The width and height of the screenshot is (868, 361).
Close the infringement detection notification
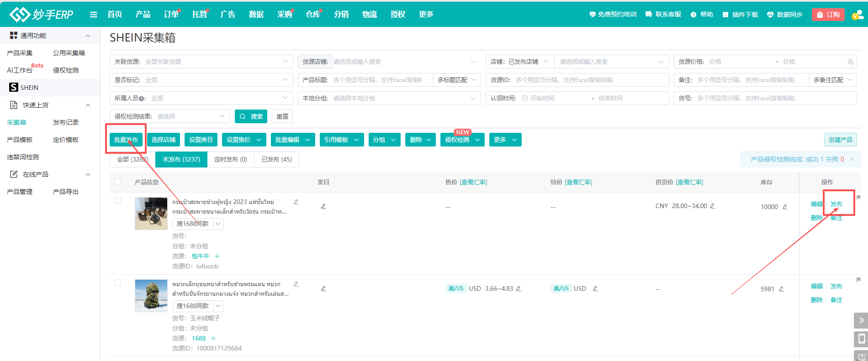point(852,159)
